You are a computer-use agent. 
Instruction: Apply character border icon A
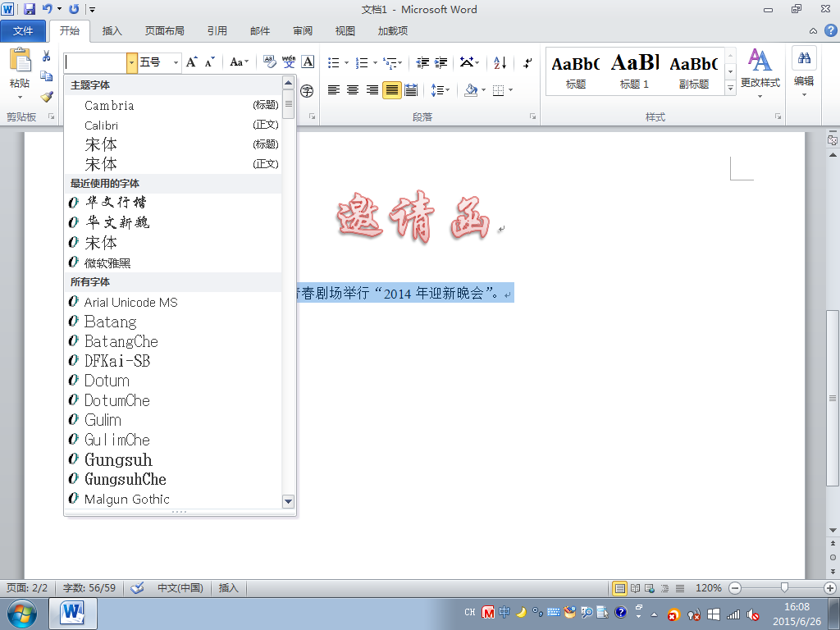[x=308, y=62]
